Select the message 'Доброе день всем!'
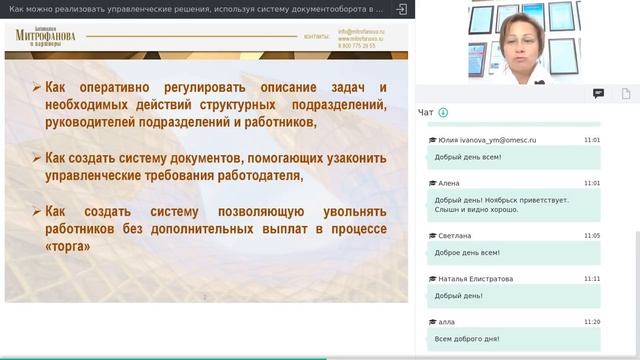Viewport: 640px width, 360px height. (x=513, y=253)
